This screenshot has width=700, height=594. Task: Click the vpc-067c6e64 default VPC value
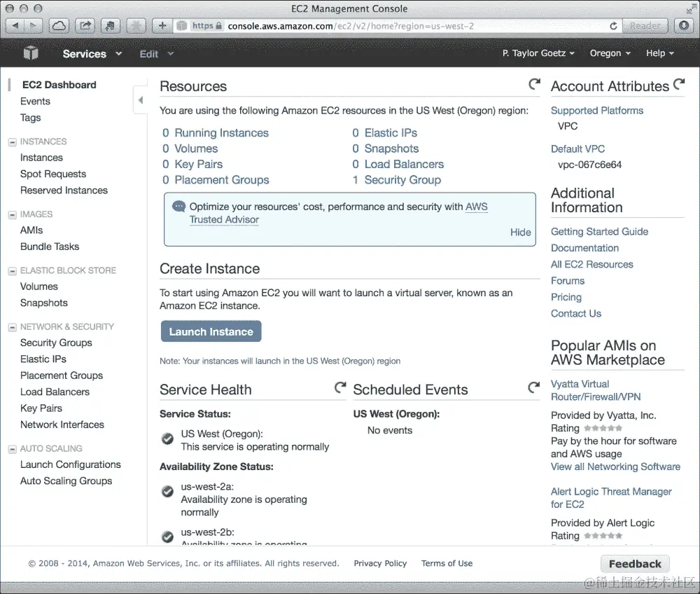point(589,165)
